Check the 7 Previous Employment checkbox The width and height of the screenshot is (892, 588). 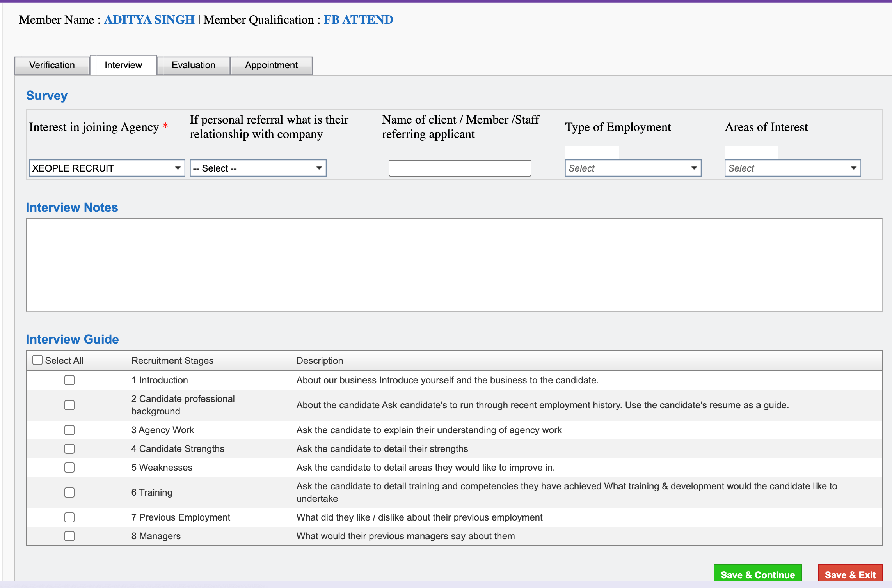[x=69, y=517]
